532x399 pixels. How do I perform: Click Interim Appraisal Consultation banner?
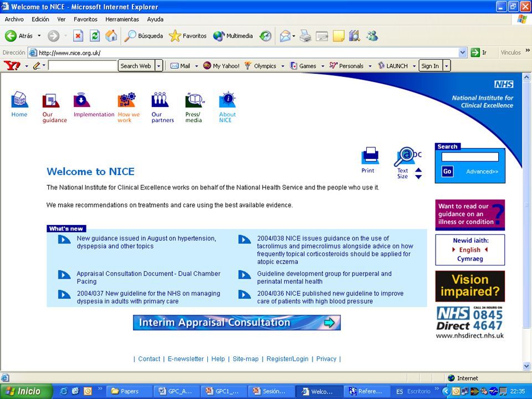point(237,323)
